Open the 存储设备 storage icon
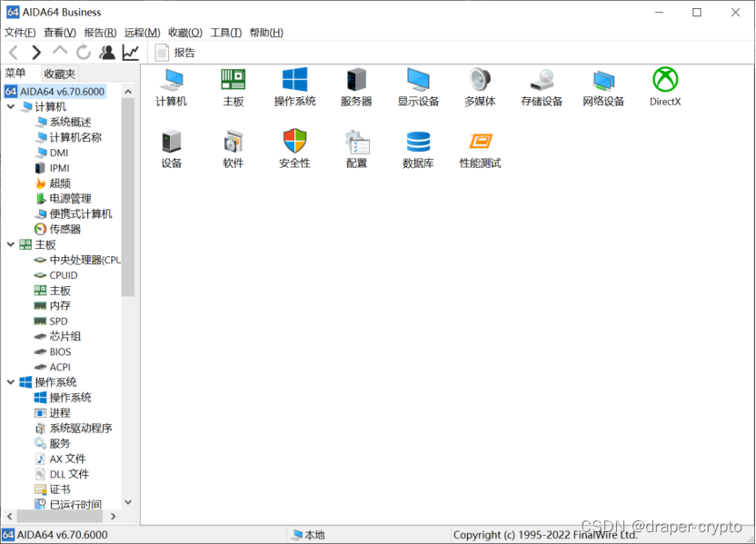756x544 pixels. point(542,88)
